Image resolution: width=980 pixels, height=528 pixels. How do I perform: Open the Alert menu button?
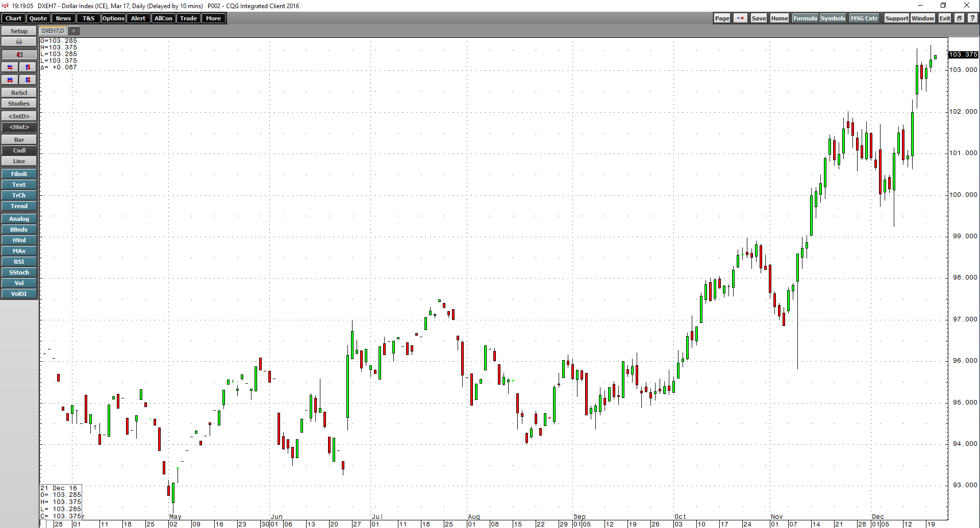coord(138,18)
